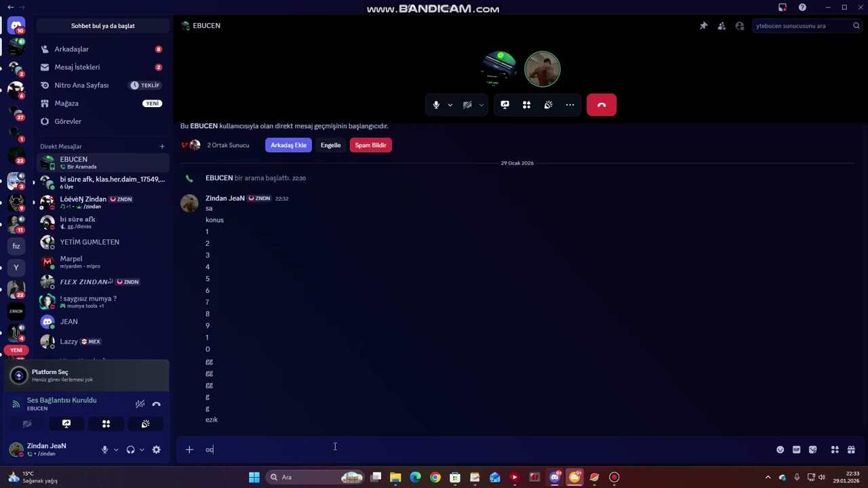
Task: Toggle camera in bottom voice panel
Action: (27, 424)
